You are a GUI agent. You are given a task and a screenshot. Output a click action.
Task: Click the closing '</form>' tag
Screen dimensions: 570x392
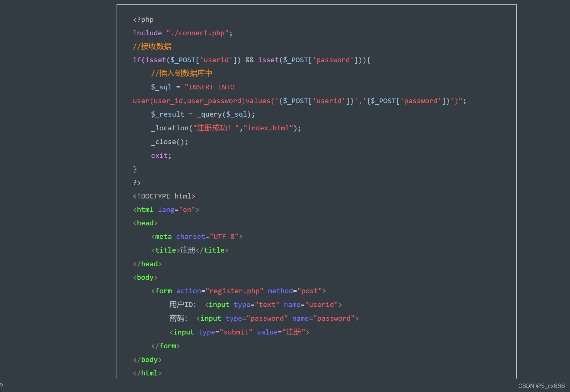(x=165, y=346)
